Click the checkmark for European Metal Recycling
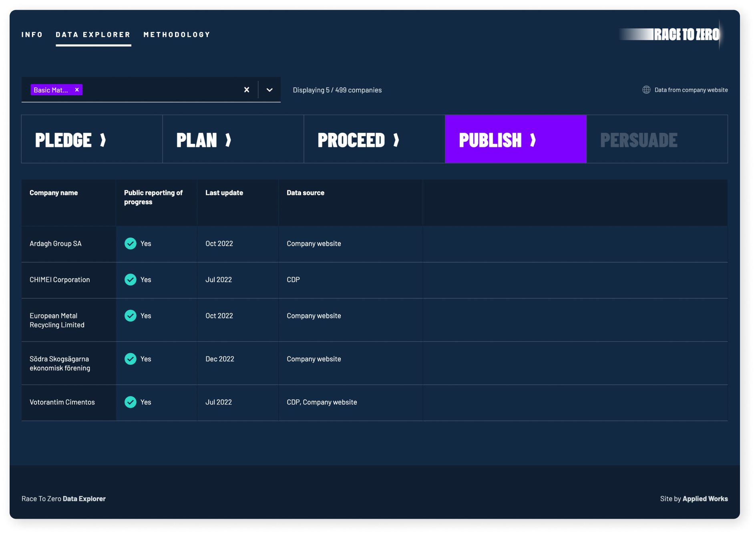 [131, 316]
